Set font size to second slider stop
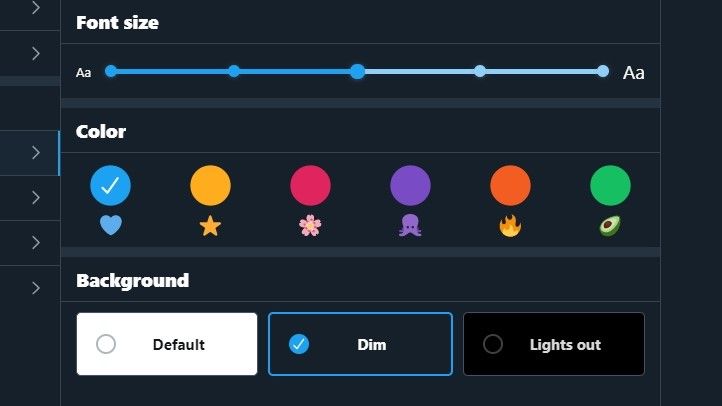This screenshot has width=722, height=406. [234, 71]
